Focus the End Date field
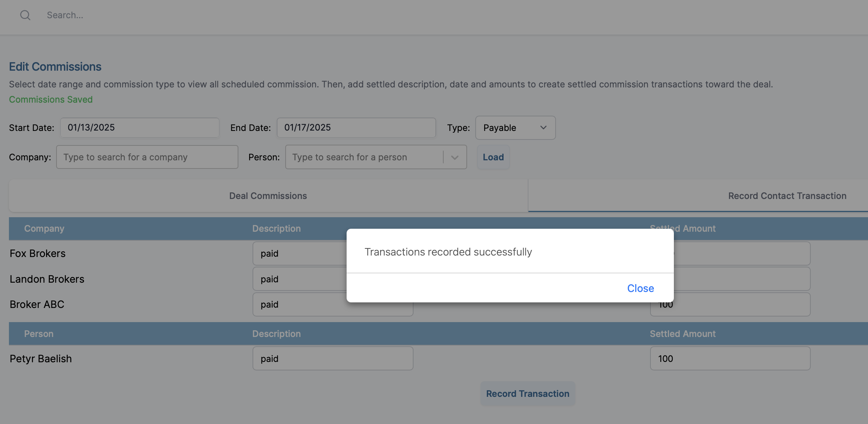Screen dimensions: 868x424 [x=356, y=128]
